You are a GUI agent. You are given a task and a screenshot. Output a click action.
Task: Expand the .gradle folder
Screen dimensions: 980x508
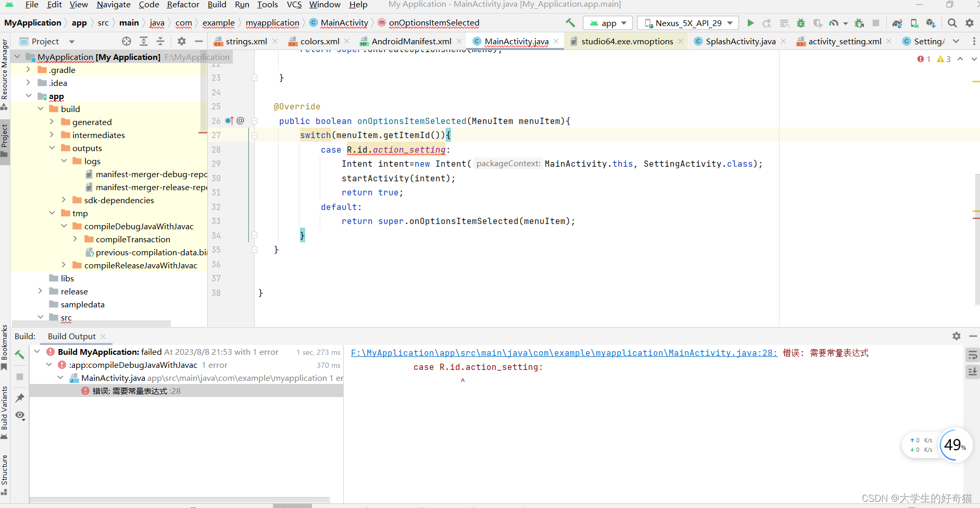[29, 70]
